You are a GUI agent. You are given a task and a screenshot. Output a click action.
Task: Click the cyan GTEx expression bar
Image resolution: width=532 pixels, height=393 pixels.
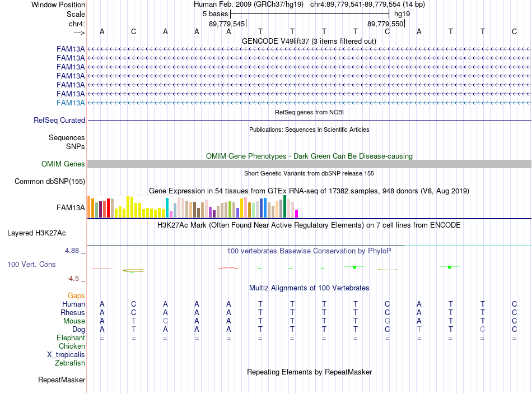(x=167, y=208)
